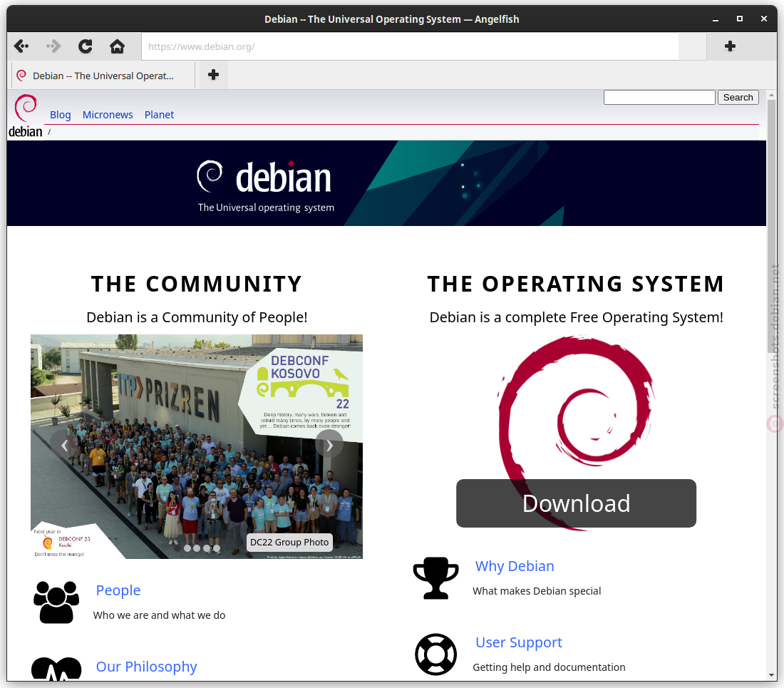
Task: Open the Blog link
Action: coord(60,115)
